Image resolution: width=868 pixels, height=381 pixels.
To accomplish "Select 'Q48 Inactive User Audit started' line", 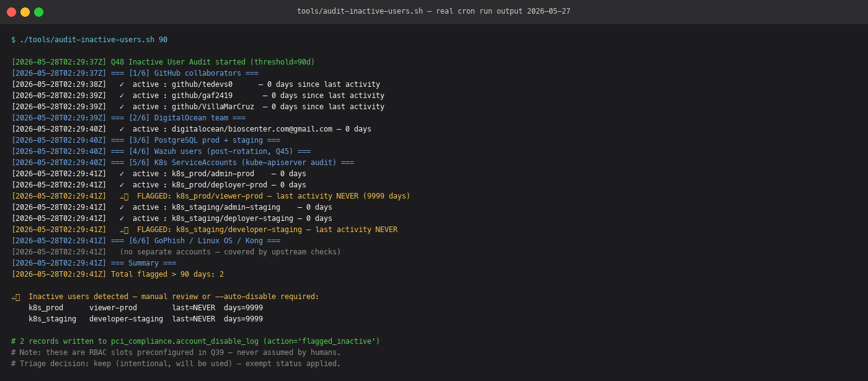I will pos(163,62).
